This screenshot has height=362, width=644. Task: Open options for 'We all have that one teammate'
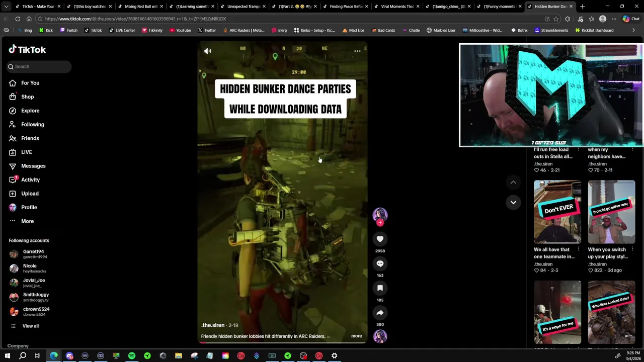tap(578, 249)
